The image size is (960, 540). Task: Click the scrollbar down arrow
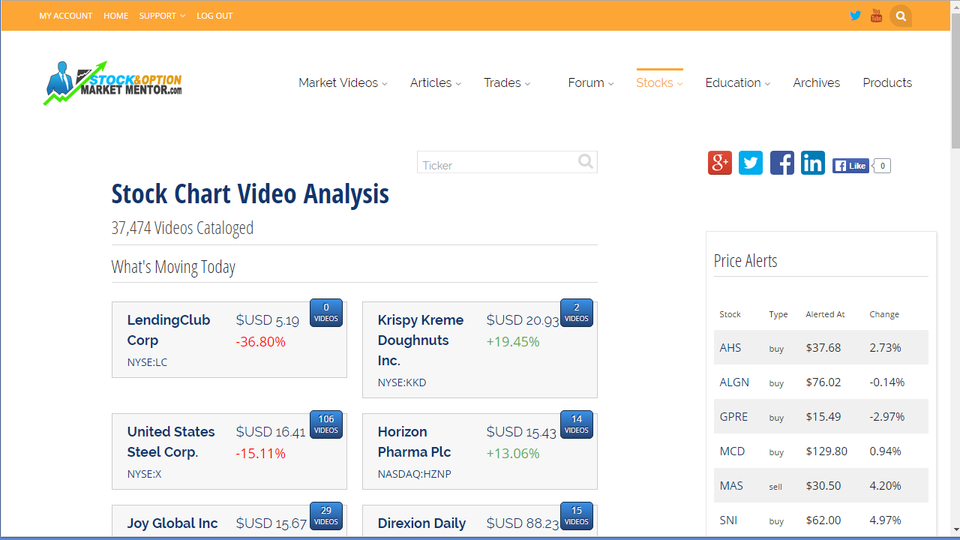tap(955, 530)
